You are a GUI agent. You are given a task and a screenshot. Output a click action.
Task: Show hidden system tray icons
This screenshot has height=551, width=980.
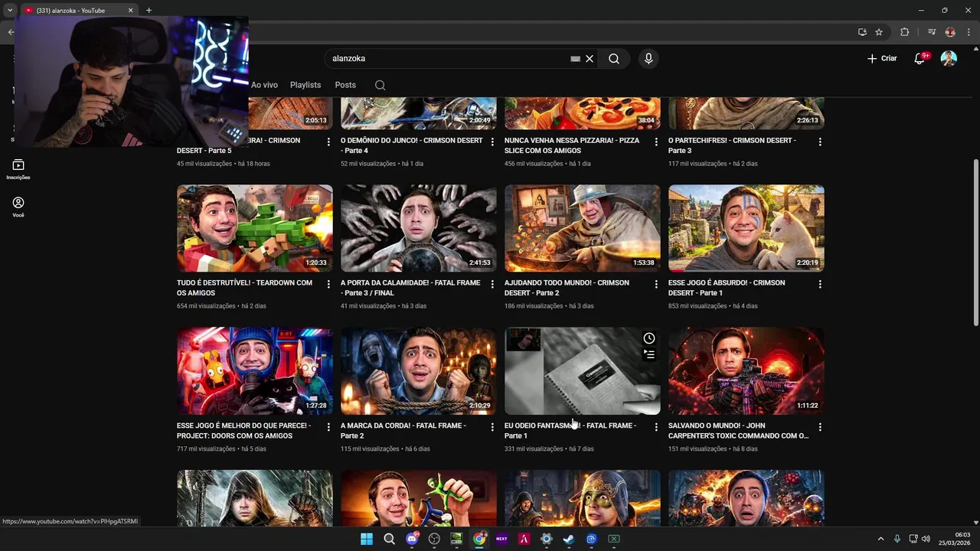[880, 539]
